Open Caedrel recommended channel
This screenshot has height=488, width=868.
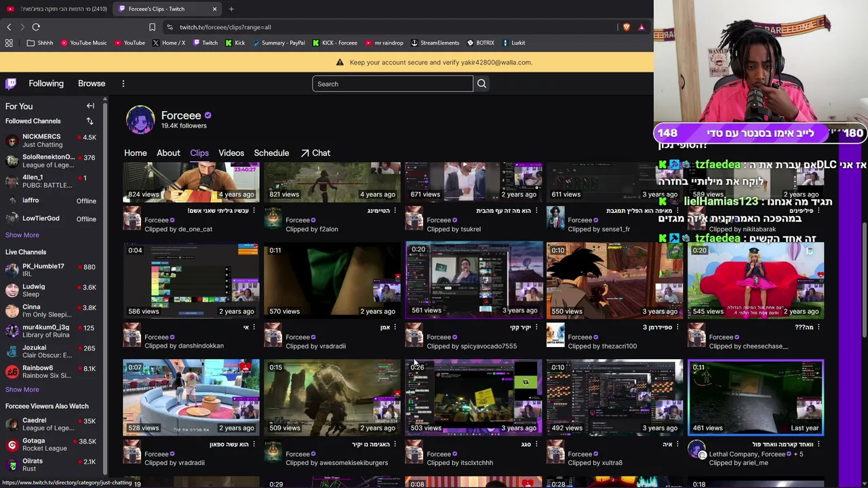point(52,424)
